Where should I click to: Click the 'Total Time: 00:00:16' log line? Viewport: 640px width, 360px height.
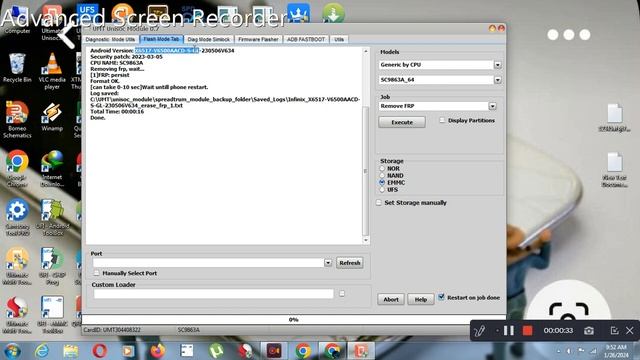117,111
